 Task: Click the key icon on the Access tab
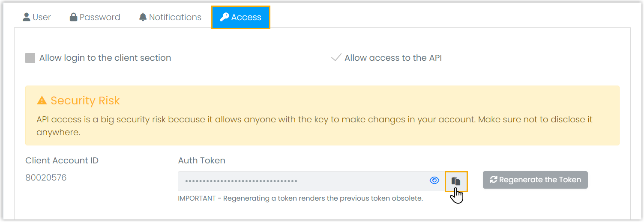225,17
